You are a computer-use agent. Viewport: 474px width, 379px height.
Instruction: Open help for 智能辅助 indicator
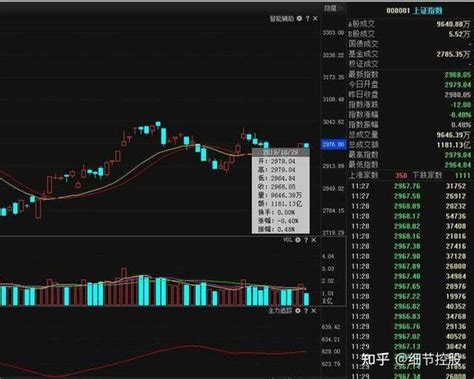click(x=307, y=19)
